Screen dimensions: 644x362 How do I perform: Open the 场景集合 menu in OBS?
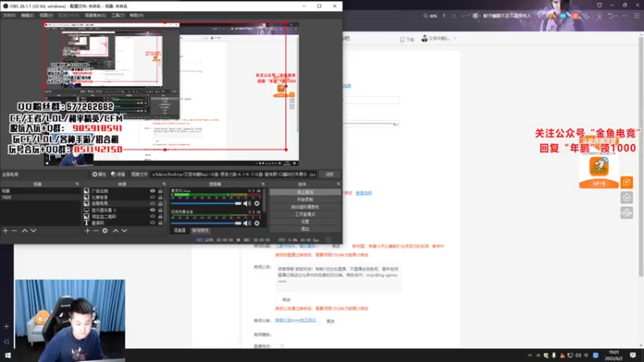(95, 15)
